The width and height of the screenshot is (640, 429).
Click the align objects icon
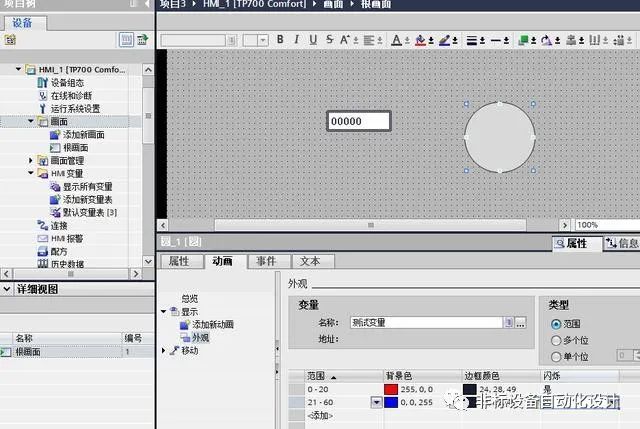click(571, 40)
